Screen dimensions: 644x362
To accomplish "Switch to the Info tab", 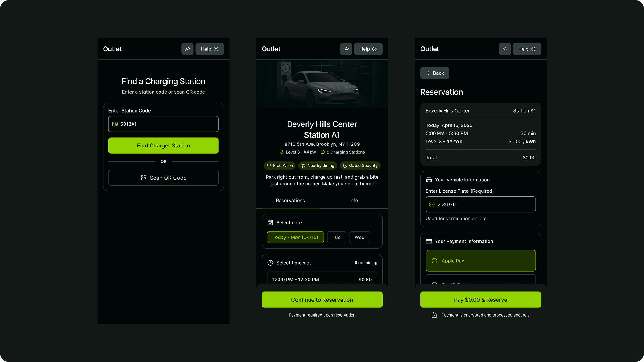I will click(353, 201).
